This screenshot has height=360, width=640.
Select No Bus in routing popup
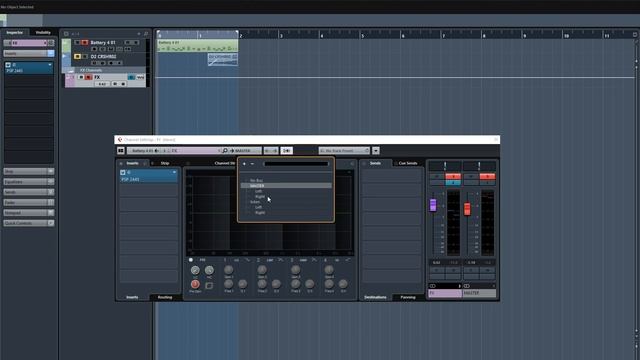click(x=256, y=180)
